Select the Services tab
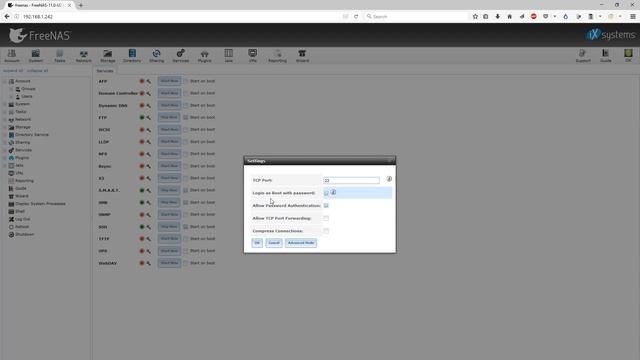This screenshot has width=640, height=360. point(105,71)
